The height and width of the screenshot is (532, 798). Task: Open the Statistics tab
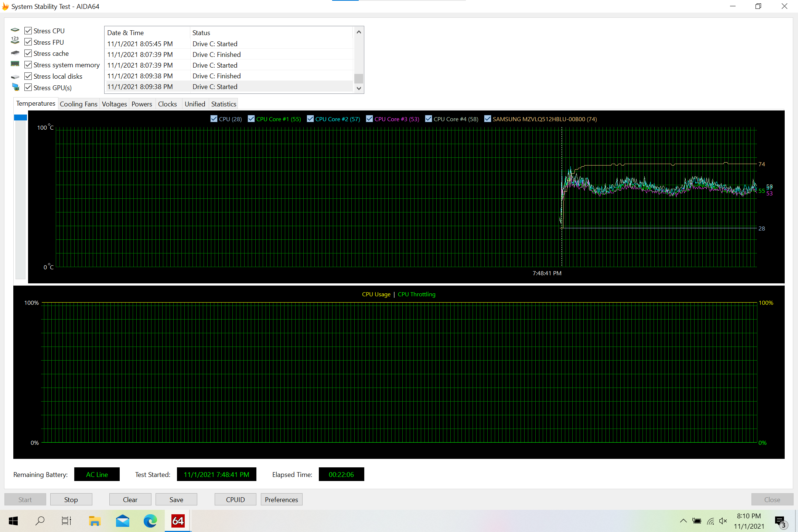point(224,104)
